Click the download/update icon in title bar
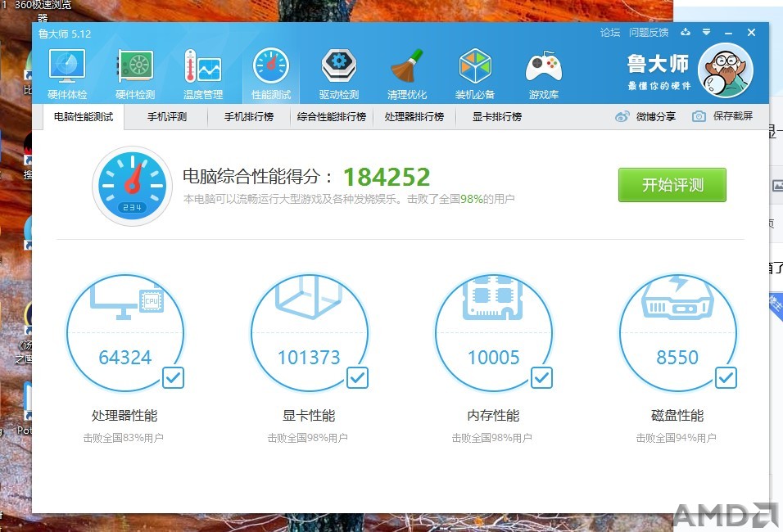 coord(686,32)
